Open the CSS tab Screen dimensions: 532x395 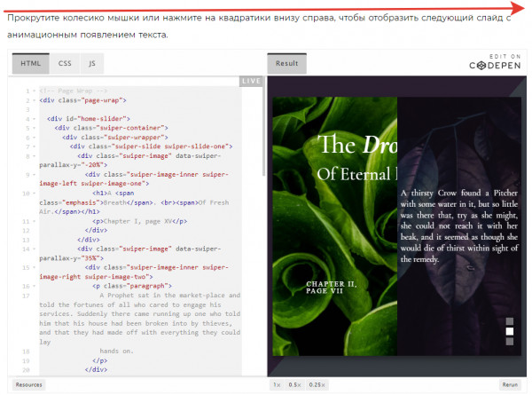click(x=65, y=64)
